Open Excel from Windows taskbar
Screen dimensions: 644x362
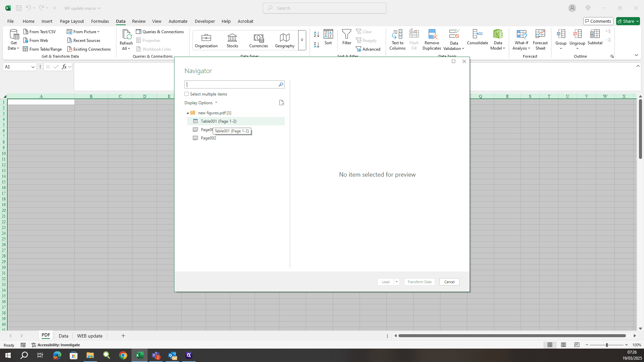pos(139,355)
